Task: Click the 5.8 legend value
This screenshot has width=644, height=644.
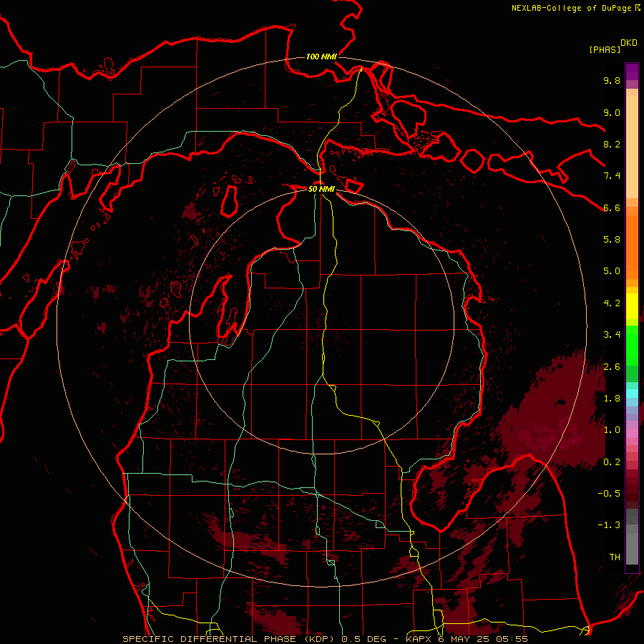Action: (612, 240)
